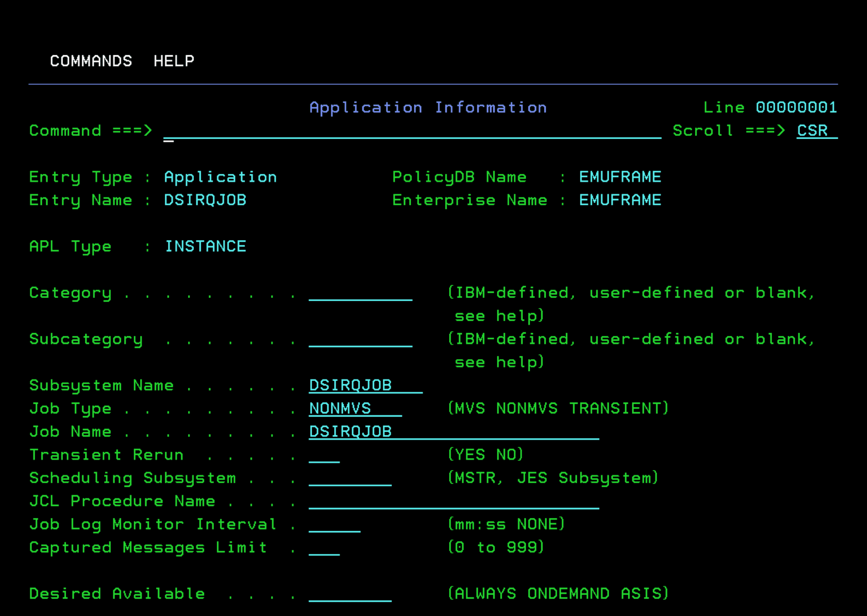Click the Captured Messages Limit field
The width and height of the screenshot is (867, 616).
(x=325, y=548)
